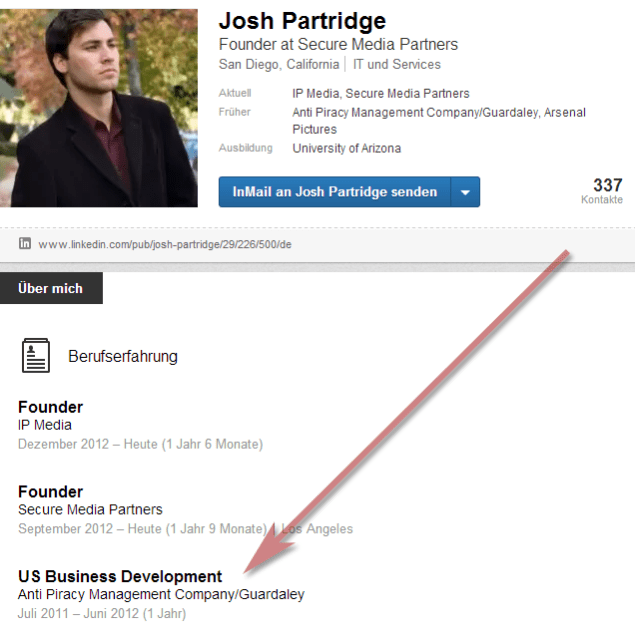This screenshot has height=638, width=635.
Task: Open dropdown arrow next to InMail button
Action: click(x=465, y=192)
